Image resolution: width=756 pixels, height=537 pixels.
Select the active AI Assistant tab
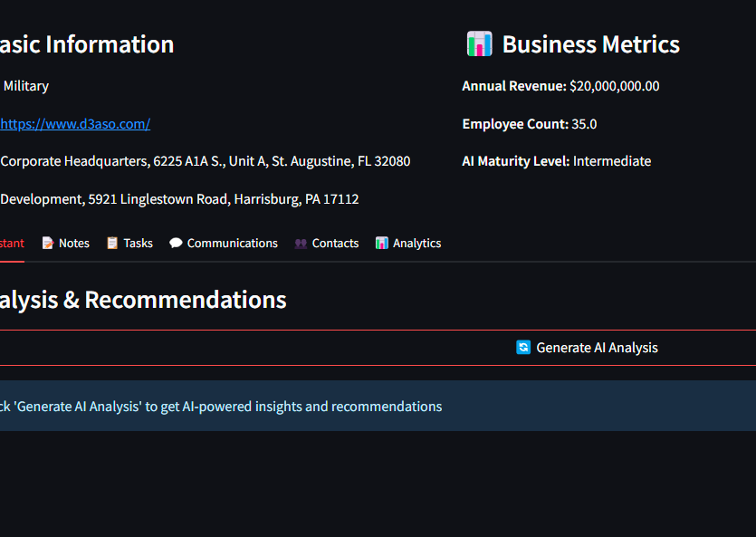pyautogui.click(x=11, y=244)
